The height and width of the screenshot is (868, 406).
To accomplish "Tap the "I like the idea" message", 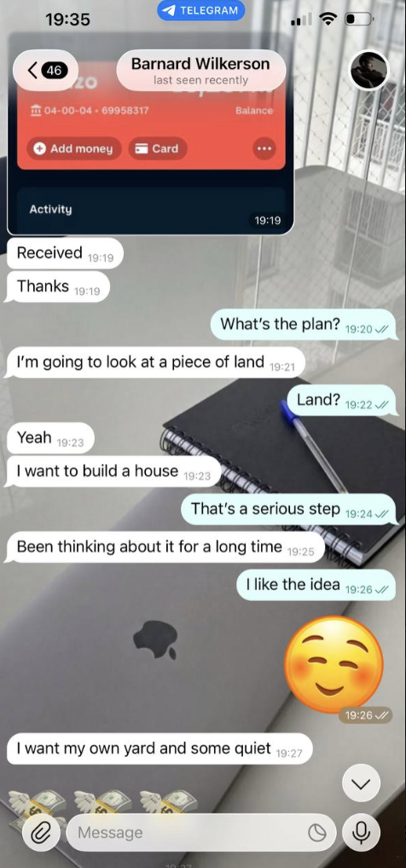I will coord(316,585).
